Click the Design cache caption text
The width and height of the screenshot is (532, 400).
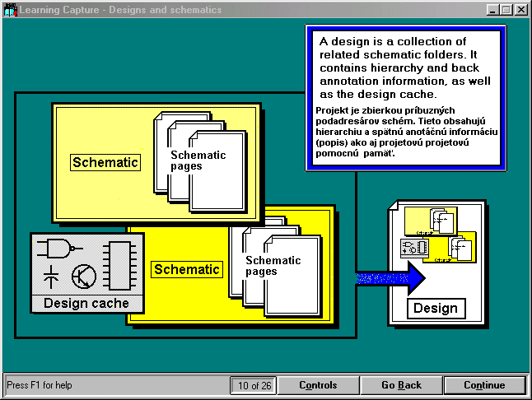click(x=86, y=303)
